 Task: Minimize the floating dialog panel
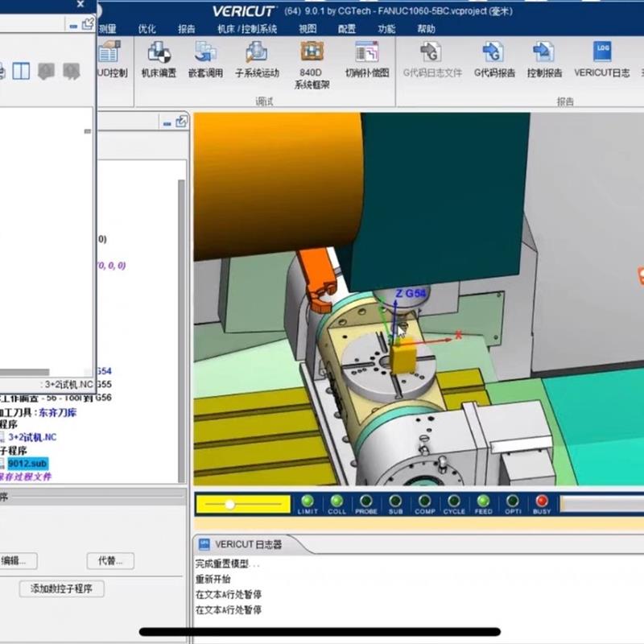(73, 27)
